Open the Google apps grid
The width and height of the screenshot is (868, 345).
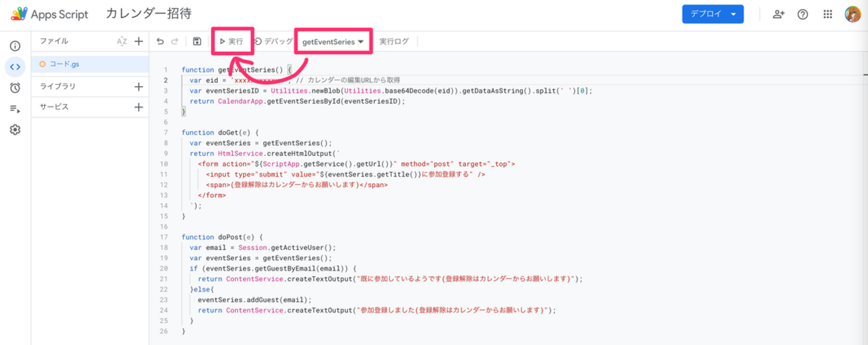[x=828, y=14]
